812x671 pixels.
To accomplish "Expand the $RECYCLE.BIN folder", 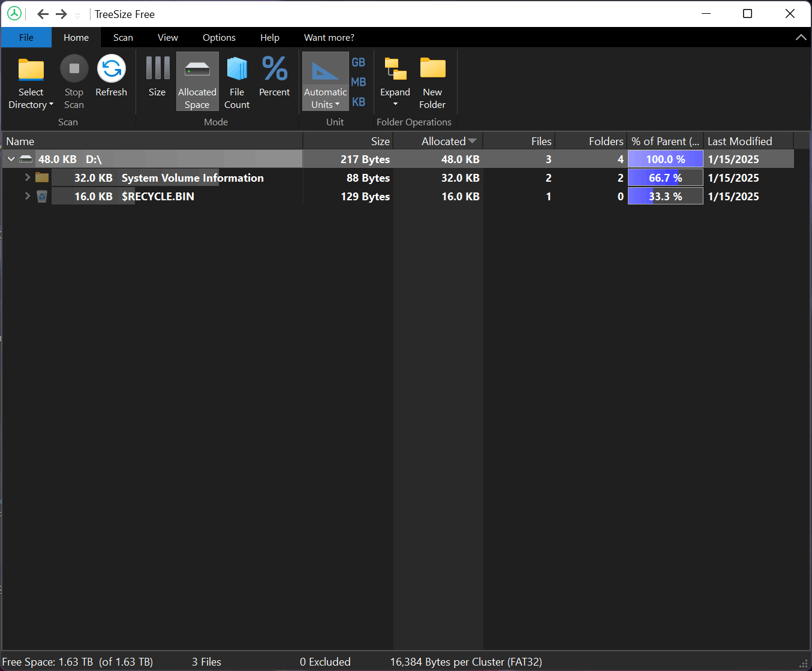I will 27,196.
